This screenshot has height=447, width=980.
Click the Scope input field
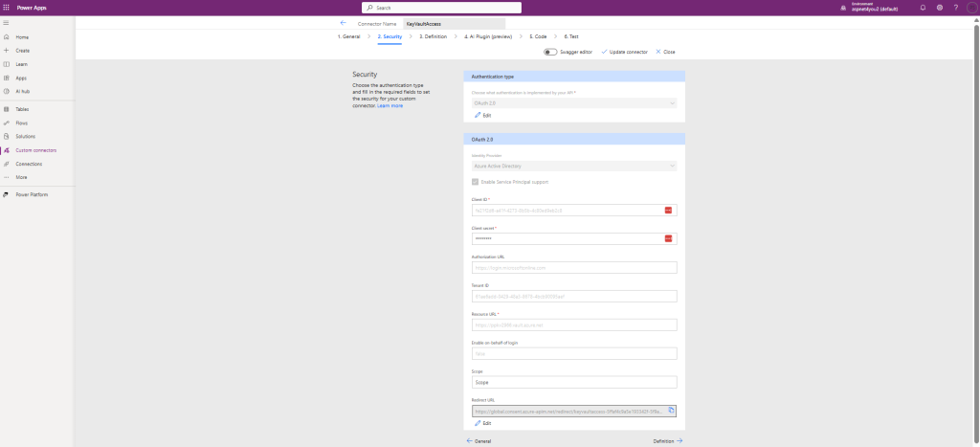(574, 382)
